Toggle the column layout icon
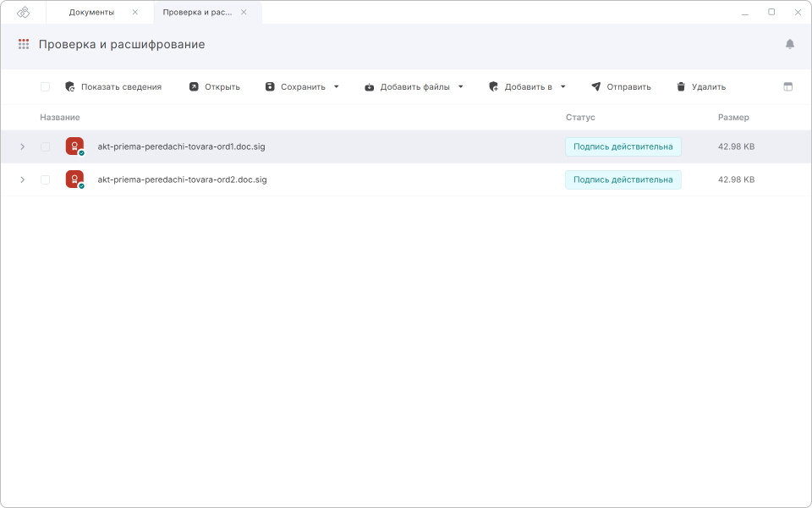This screenshot has height=508, width=812. pyautogui.click(x=788, y=86)
